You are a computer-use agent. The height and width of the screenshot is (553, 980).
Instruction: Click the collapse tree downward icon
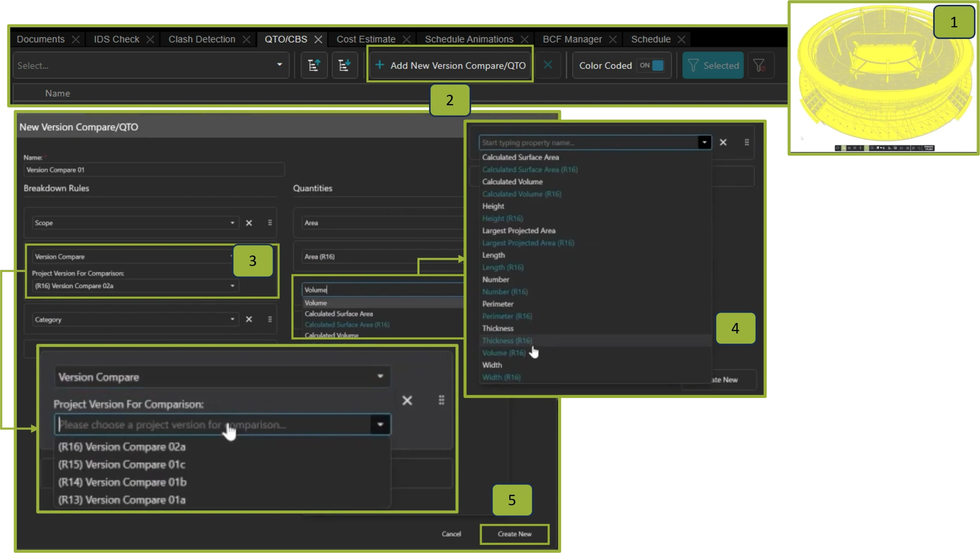click(x=345, y=65)
